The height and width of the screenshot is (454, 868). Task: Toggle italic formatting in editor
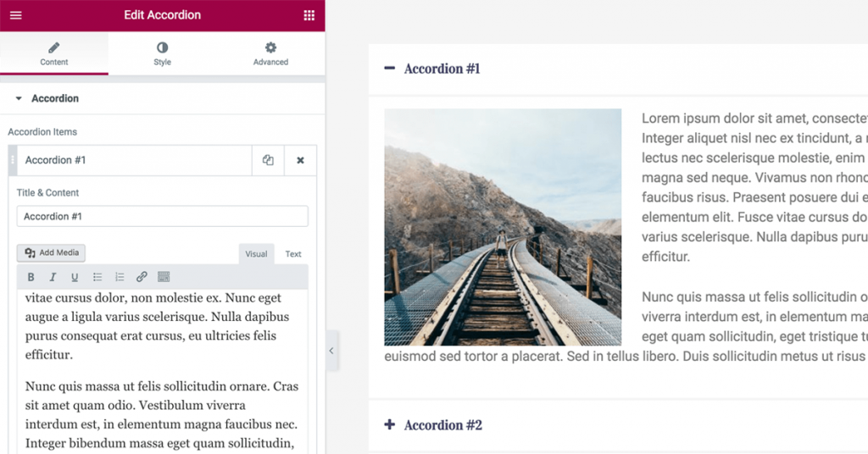(53, 277)
